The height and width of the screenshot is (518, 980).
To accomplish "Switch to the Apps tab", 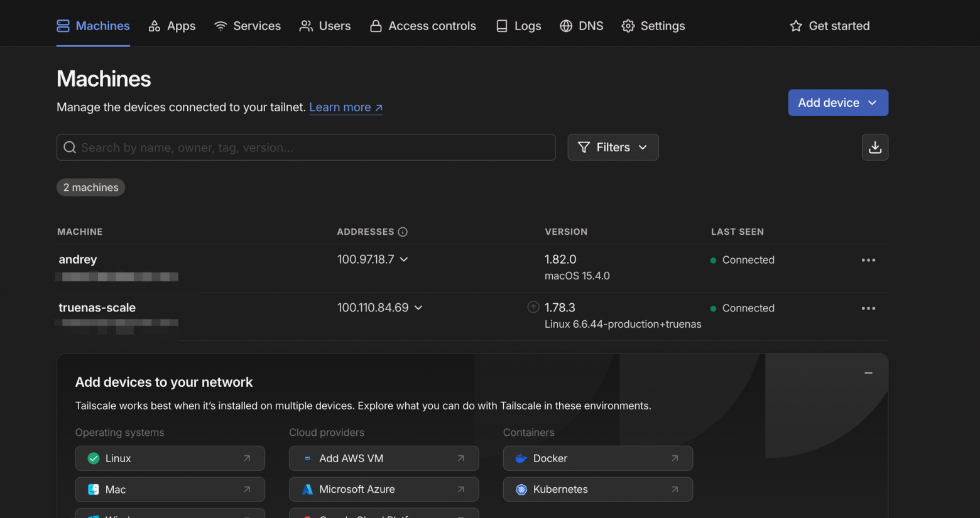I will tap(172, 26).
